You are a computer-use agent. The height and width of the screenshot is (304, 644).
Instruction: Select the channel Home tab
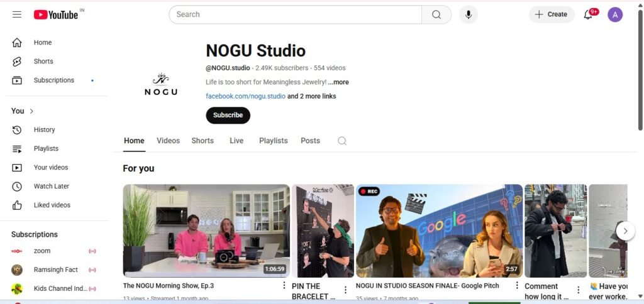click(135, 141)
